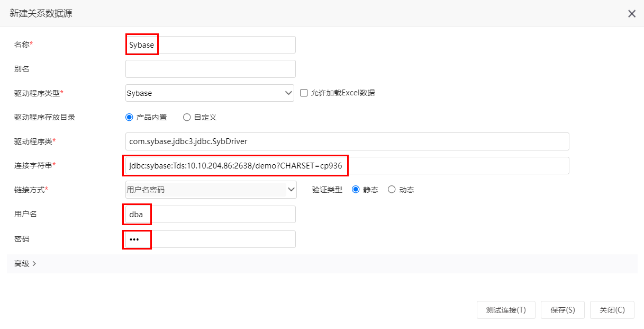
Task: Click the 关闭(C) button
Action: click(612, 310)
